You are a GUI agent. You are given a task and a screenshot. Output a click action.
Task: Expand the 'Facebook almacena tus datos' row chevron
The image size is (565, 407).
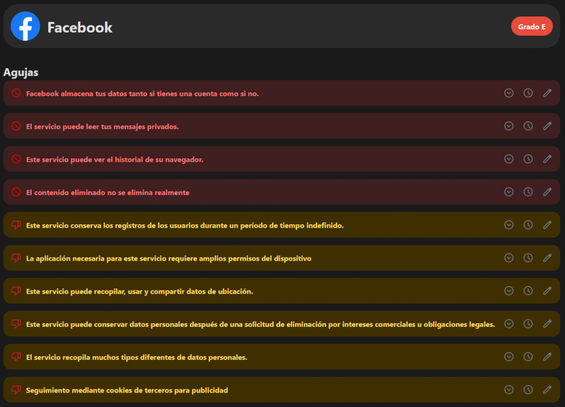[x=508, y=93]
